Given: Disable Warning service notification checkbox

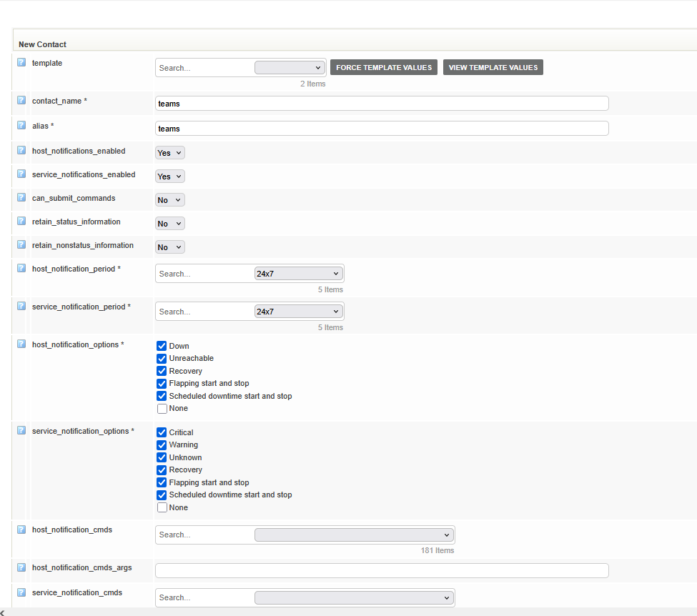Looking at the screenshot, I should (162, 445).
